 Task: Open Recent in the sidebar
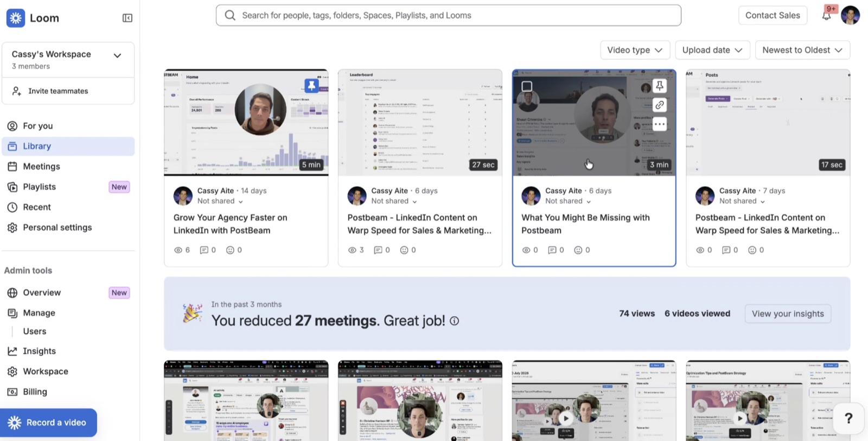tap(68, 207)
